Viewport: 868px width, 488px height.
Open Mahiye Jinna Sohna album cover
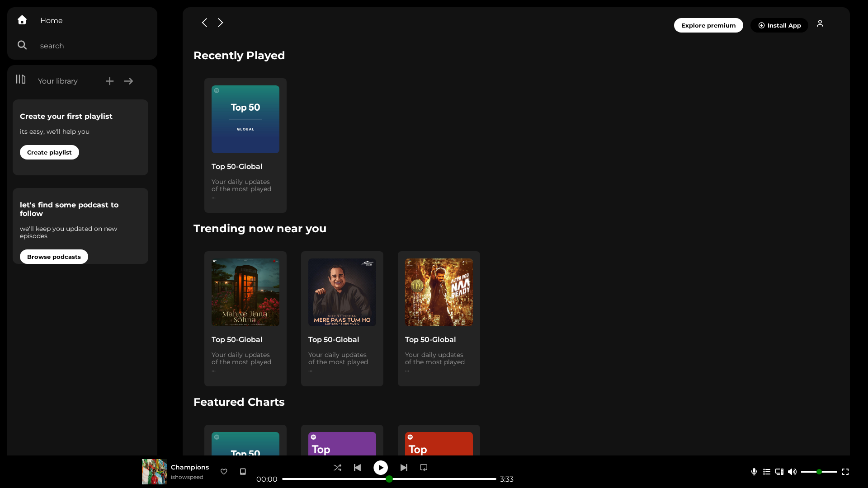click(x=245, y=292)
